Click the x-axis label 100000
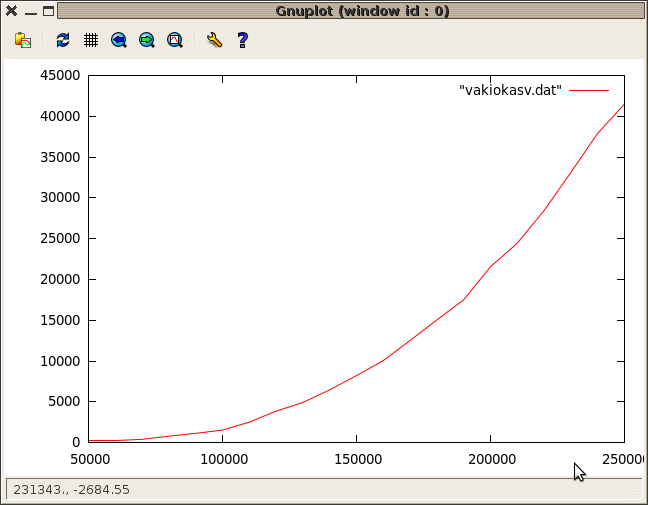648x505 pixels. 224,459
